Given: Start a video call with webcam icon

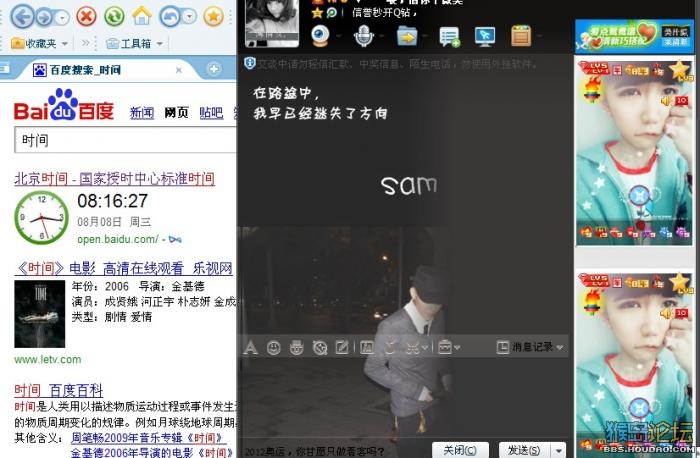Looking at the screenshot, I should pos(321,36).
